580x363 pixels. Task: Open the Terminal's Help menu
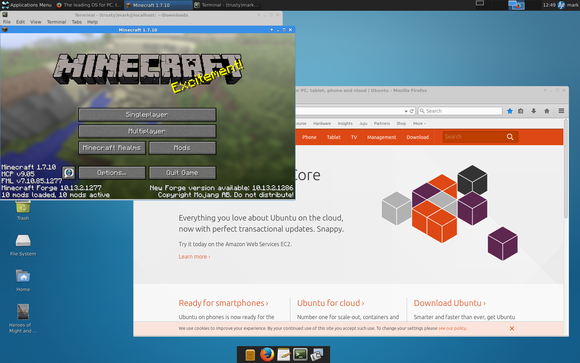92,22
